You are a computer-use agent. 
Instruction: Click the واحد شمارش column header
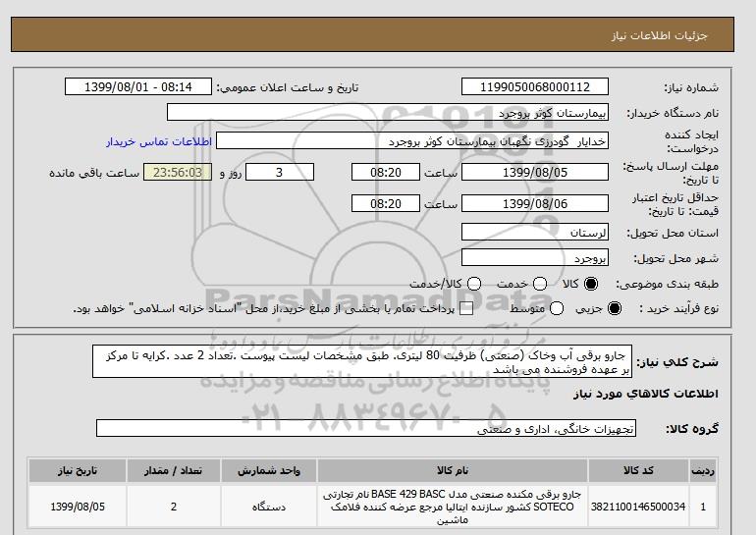coord(269,471)
